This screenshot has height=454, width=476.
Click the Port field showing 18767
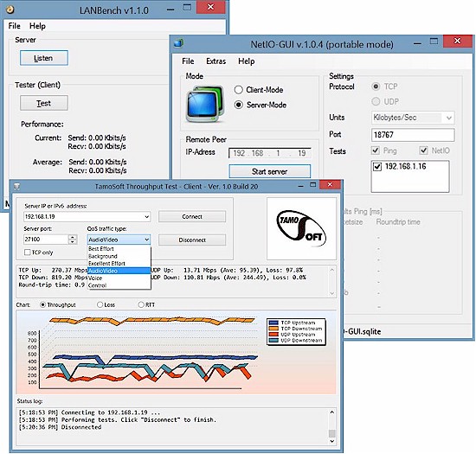click(413, 135)
